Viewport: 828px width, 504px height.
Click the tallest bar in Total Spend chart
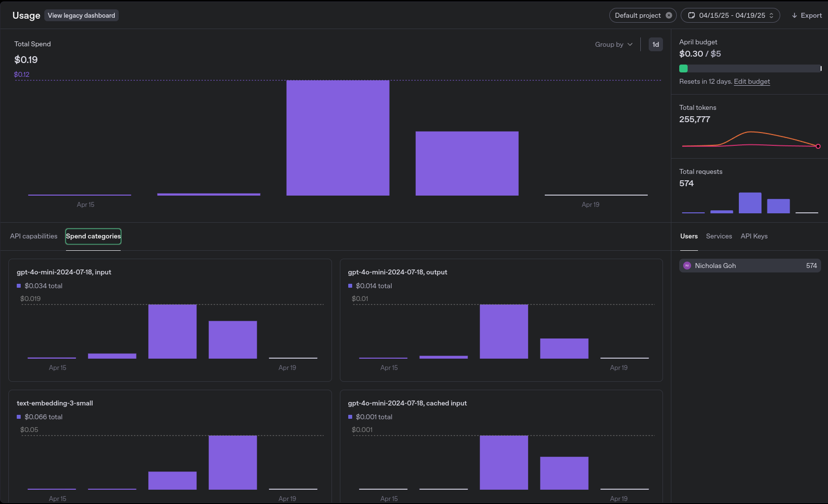337,138
